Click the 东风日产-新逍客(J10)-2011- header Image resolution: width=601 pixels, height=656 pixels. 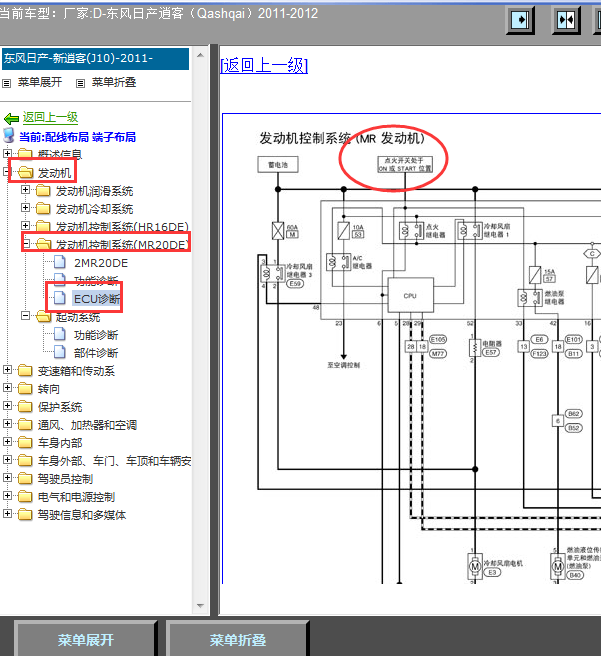(96, 59)
